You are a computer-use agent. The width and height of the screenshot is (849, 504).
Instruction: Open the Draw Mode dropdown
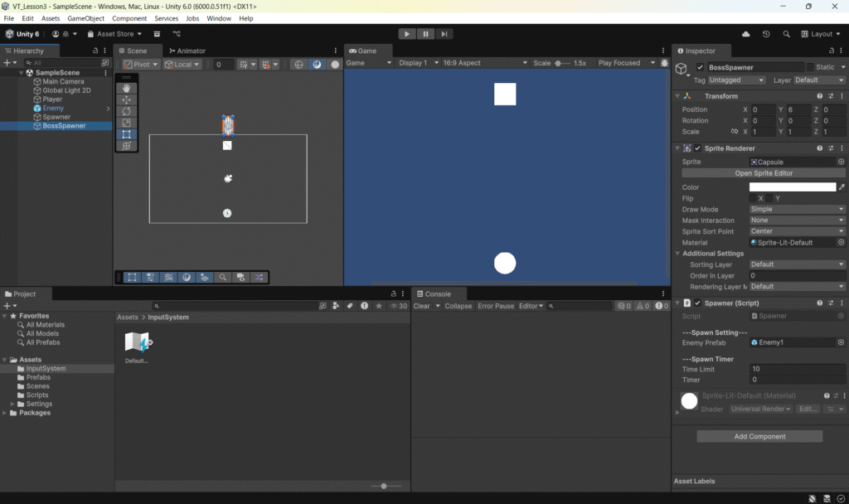point(797,210)
